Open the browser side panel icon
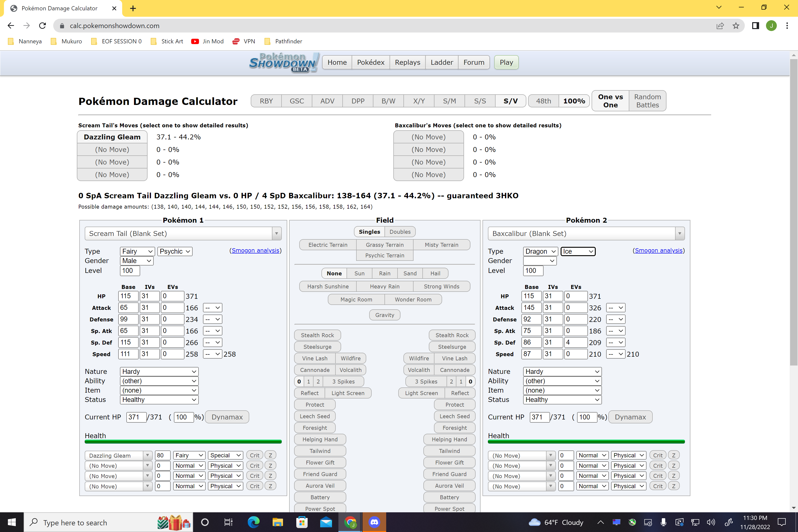 coord(755,26)
